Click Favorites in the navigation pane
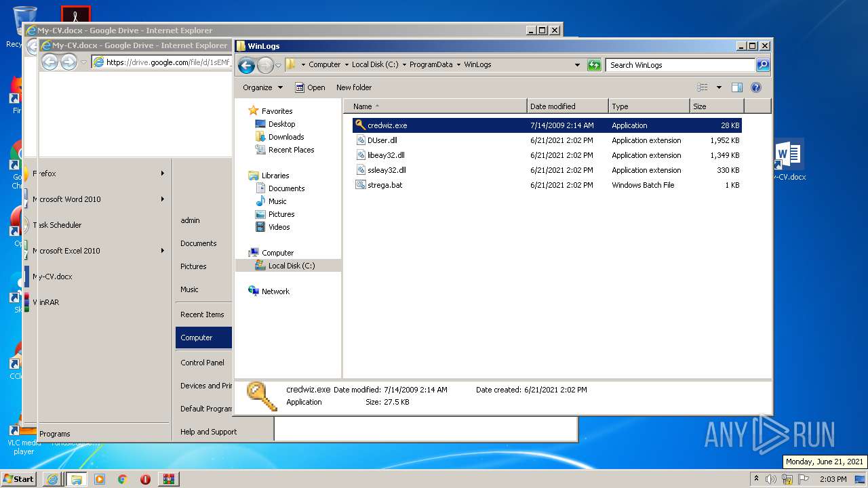 point(277,111)
